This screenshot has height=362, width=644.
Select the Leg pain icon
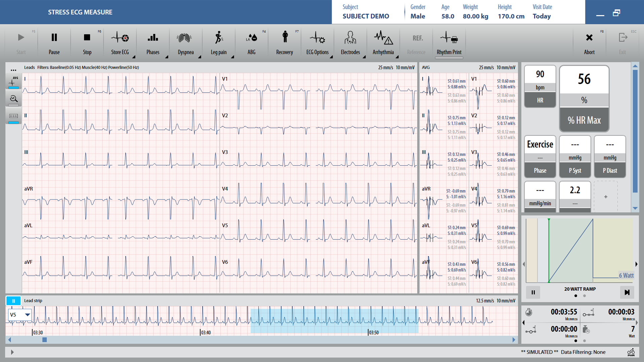coord(218,43)
